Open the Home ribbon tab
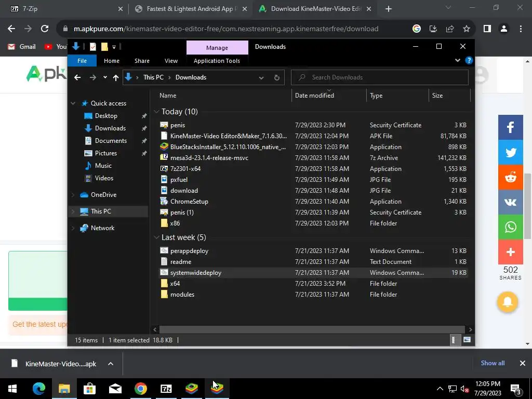532x399 pixels. point(112,61)
